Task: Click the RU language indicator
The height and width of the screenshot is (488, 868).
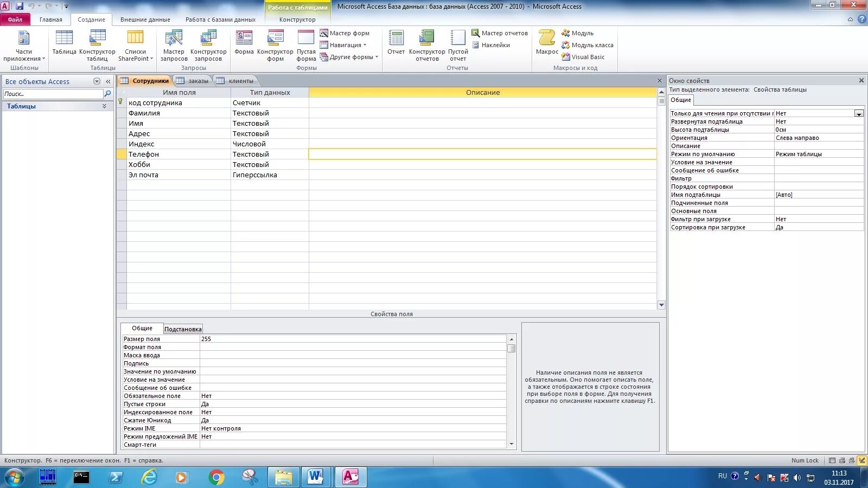Action: tap(723, 476)
